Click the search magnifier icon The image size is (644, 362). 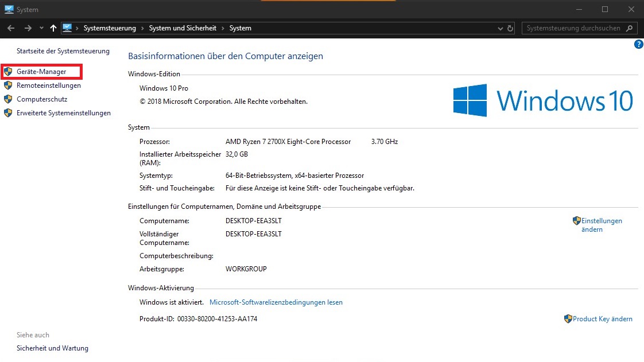630,28
